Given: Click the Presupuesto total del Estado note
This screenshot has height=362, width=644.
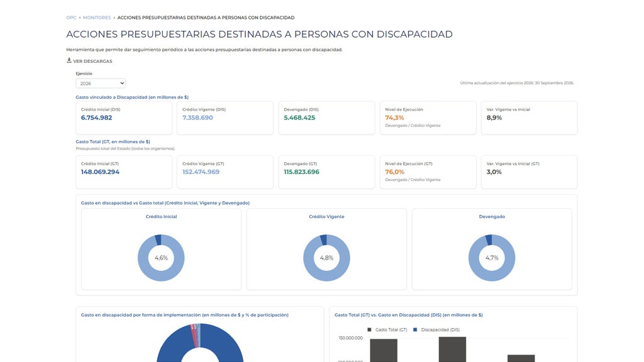Looking at the screenshot, I should 125,148.
